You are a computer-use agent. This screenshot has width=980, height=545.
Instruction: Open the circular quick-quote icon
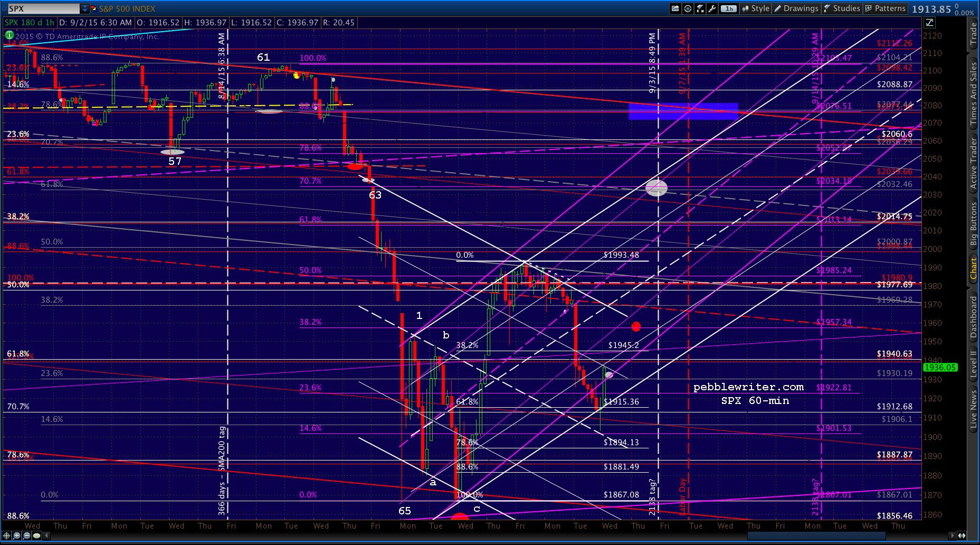pos(688,8)
